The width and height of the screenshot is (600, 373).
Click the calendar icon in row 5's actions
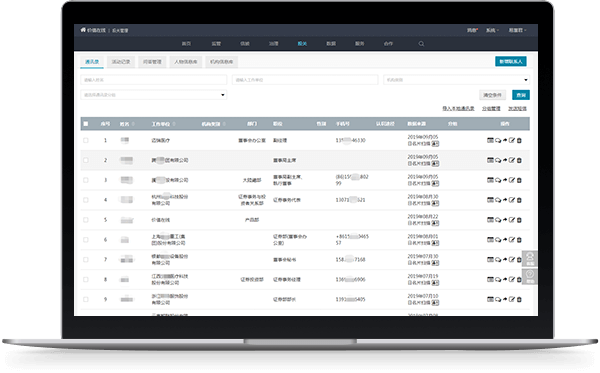click(x=490, y=220)
